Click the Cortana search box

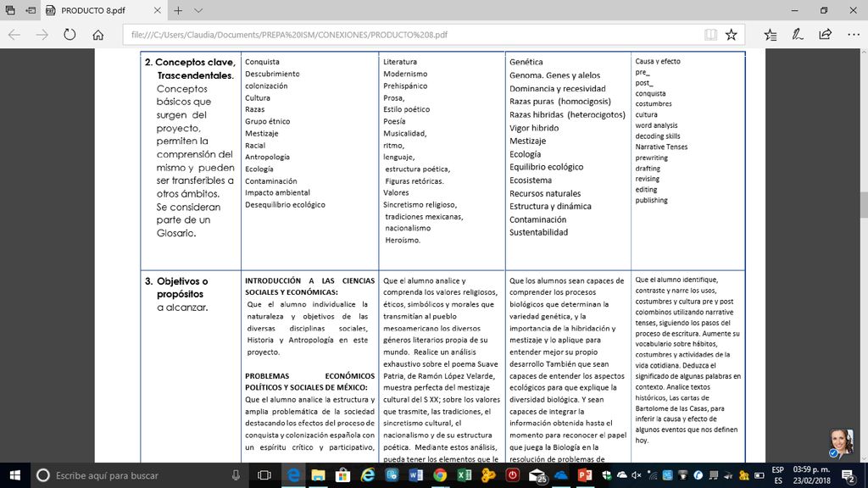[138, 475]
